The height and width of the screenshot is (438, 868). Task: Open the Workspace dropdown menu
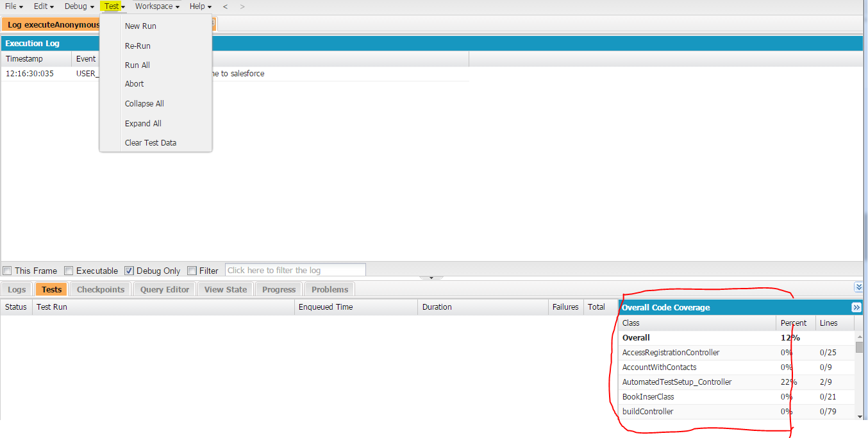pos(154,6)
